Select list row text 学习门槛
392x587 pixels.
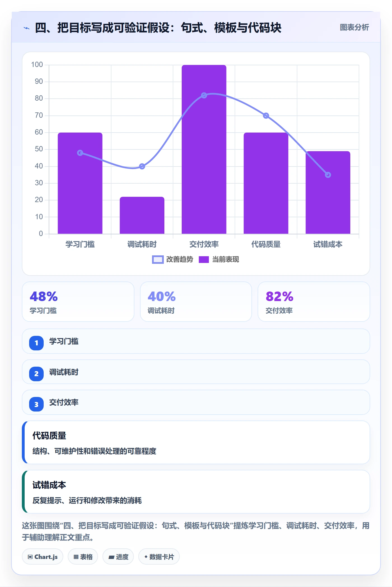[64, 341]
